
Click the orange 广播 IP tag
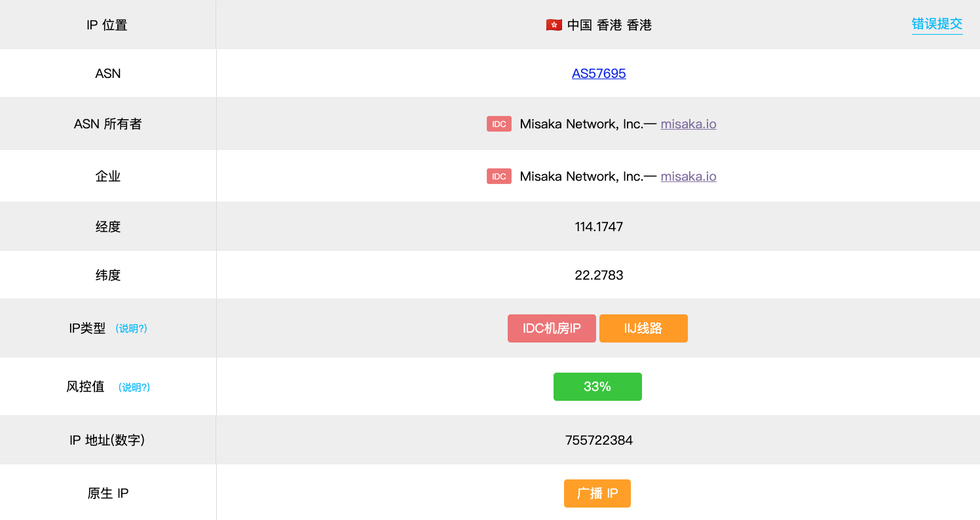597,493
